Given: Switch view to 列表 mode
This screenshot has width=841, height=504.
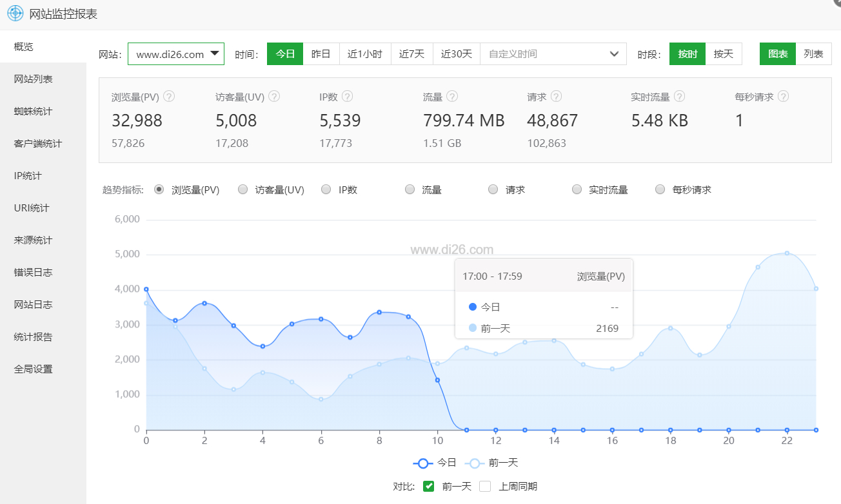Looking at the screenshot, I should pyautogui.click(x=813, y=54).
